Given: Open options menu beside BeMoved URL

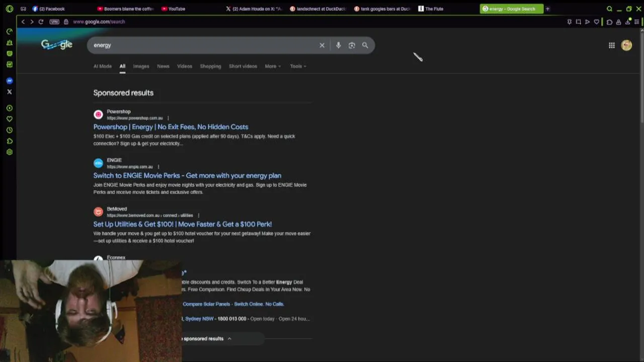Looking at the screenshot, I should [x=199, y=215].
